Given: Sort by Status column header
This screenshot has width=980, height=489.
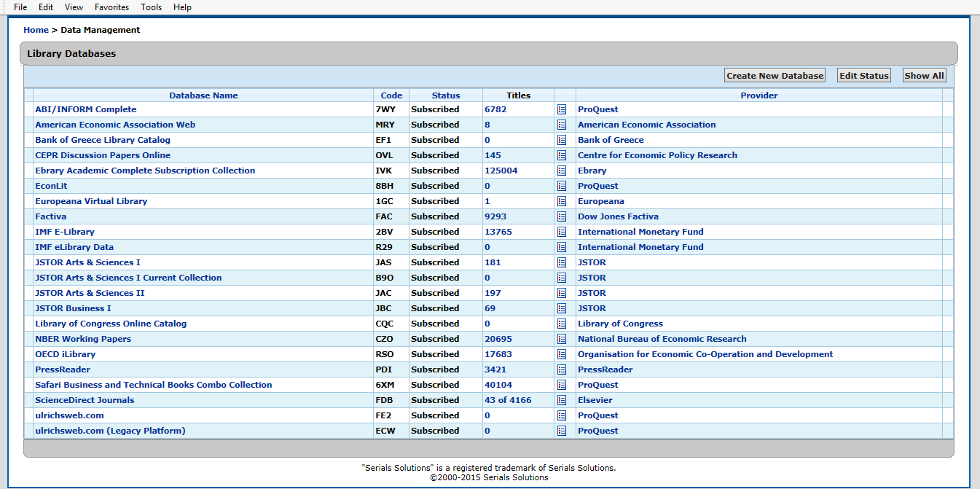Looking at the screenshot, I should coord(446,95).
